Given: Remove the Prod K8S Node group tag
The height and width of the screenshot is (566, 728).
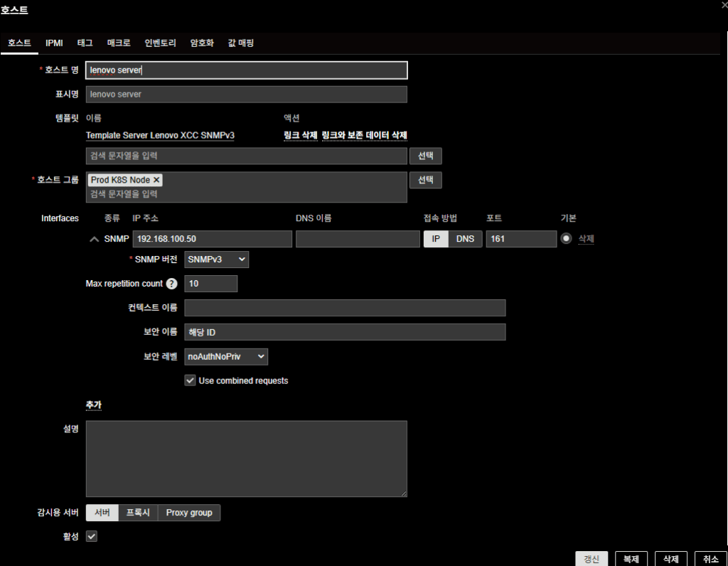Looking at the screenshot, I should pos(156,181).
